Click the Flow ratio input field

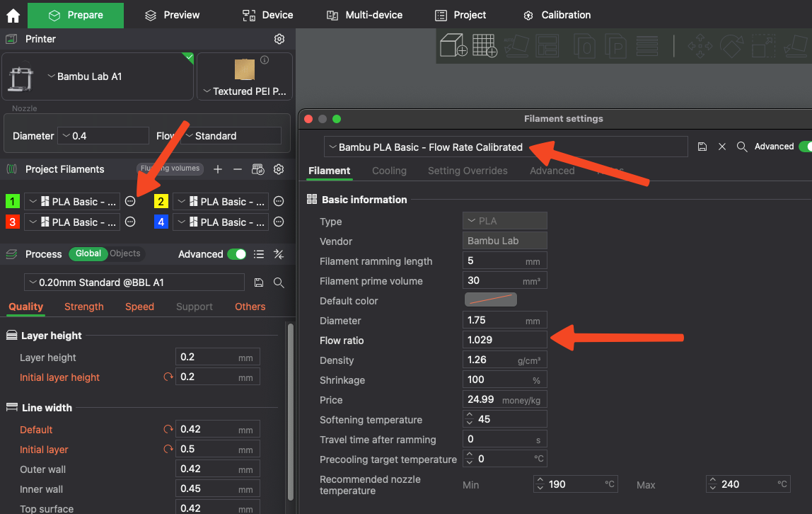504,340
